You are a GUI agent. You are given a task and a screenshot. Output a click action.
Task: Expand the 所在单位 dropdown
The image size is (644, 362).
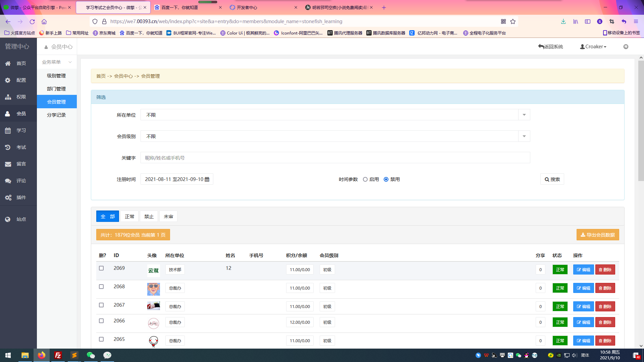524,115
